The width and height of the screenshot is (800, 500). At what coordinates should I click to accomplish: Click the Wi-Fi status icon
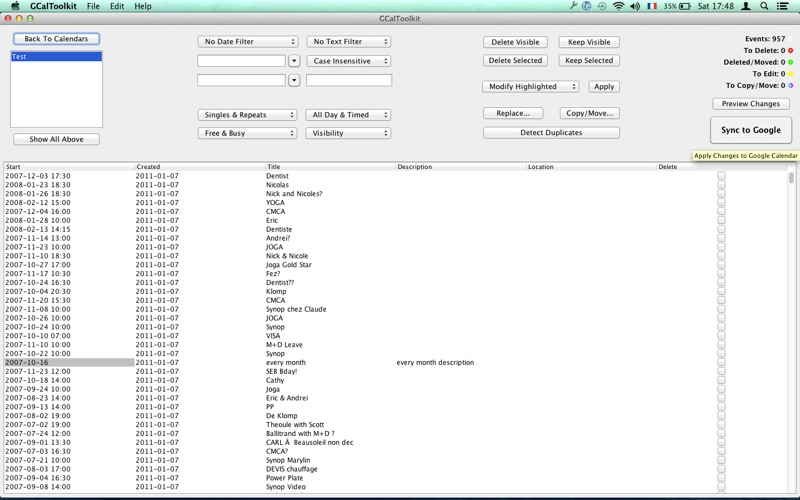(618, 6)
